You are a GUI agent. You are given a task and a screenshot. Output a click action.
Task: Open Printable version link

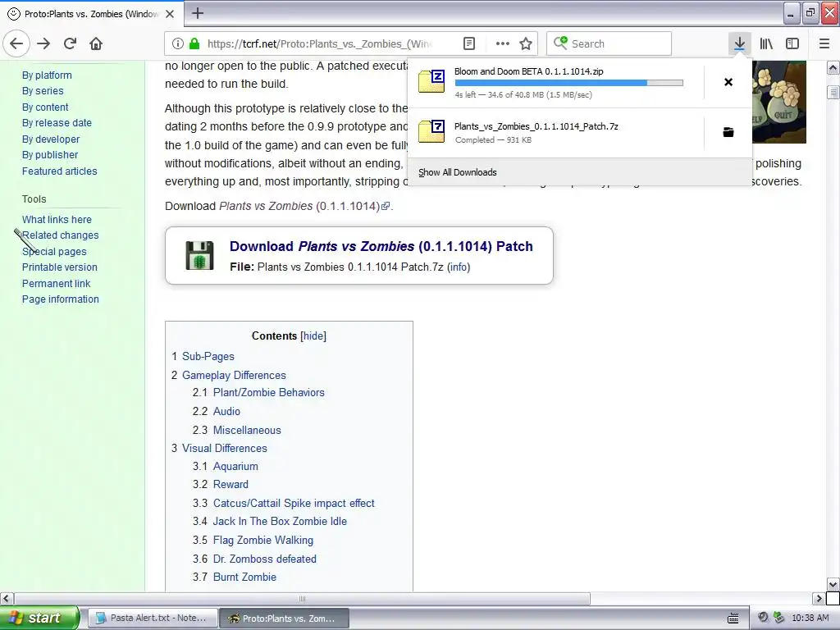[60, 267]
